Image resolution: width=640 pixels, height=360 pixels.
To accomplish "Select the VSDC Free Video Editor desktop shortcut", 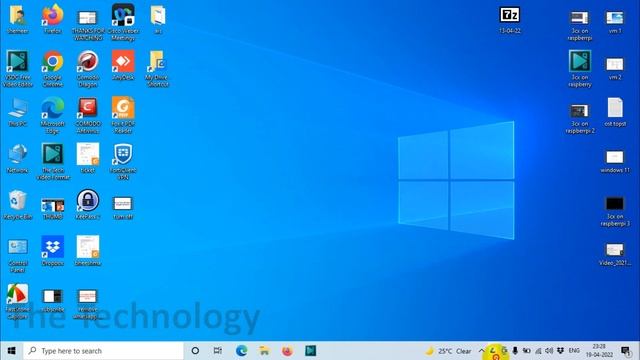I will [18, 68].
